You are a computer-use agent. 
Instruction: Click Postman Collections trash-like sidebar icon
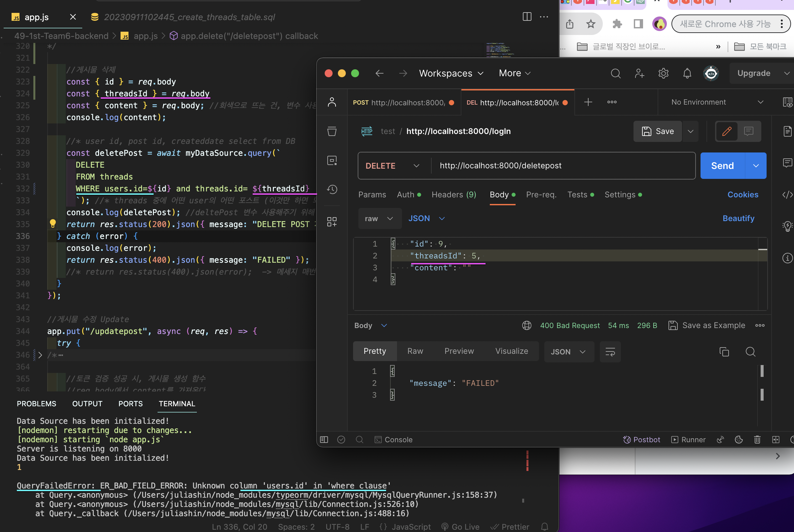tap(332, 131)
